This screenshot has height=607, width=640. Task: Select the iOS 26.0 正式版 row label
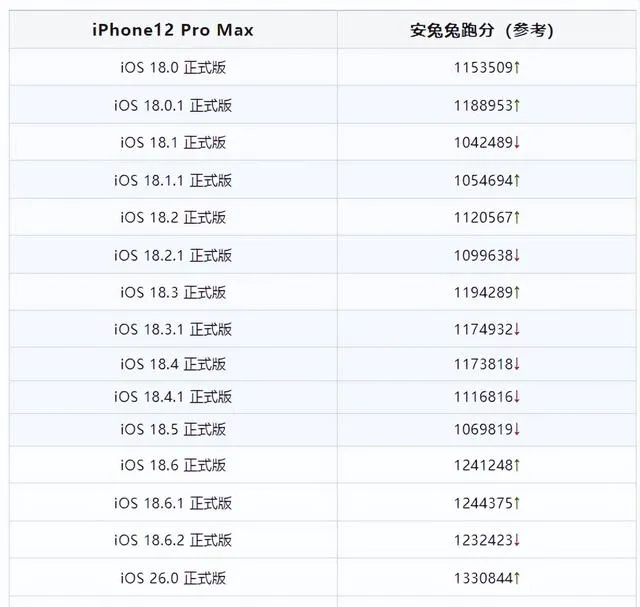point(173,578)
